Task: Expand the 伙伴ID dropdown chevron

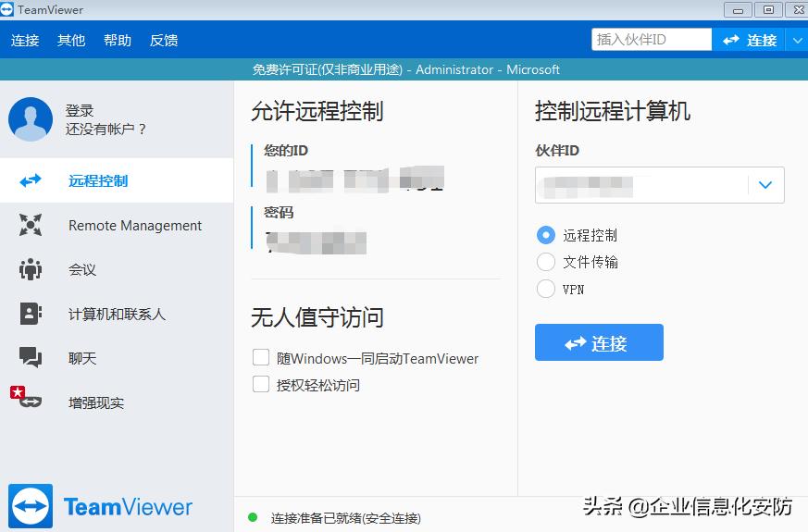Action: point(765,184)
